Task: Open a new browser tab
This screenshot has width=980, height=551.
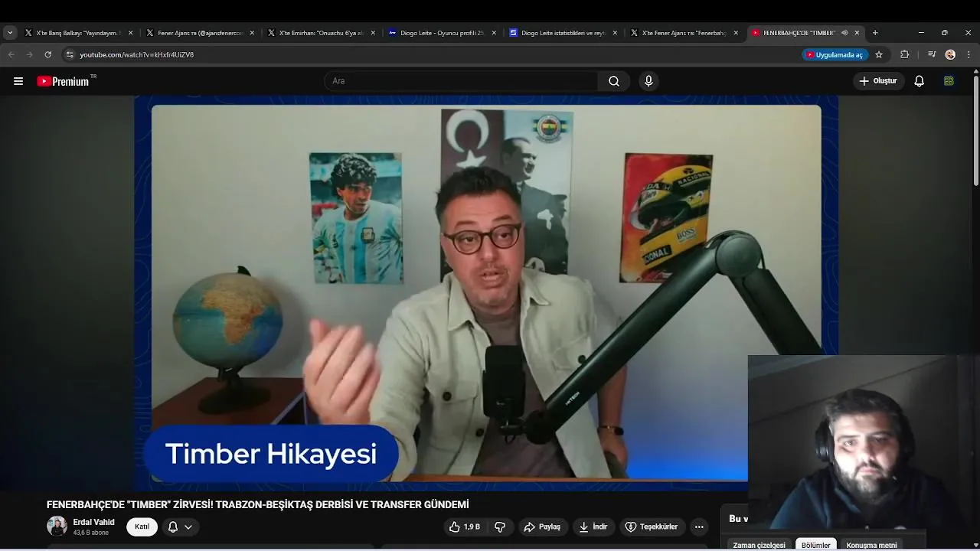Action: [875, 33]
